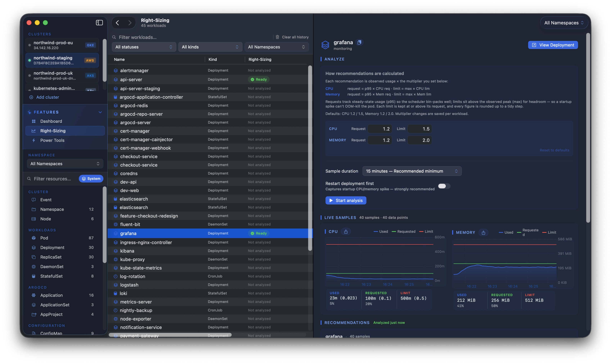The width and height of the screenshot is (611, 364).
Task: Export the CPU chart with share icon
Action: tap(346, 232)
